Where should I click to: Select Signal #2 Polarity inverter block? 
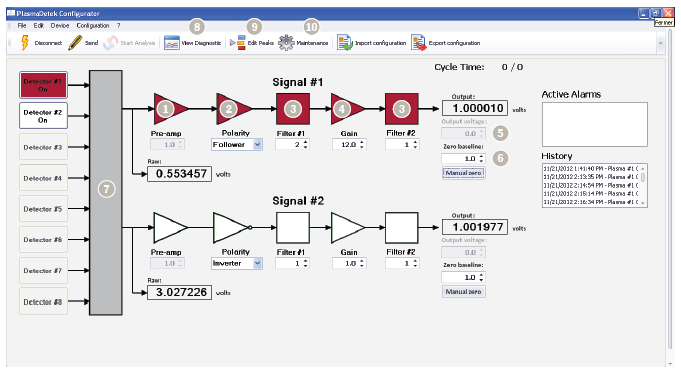tap(232, 227)
